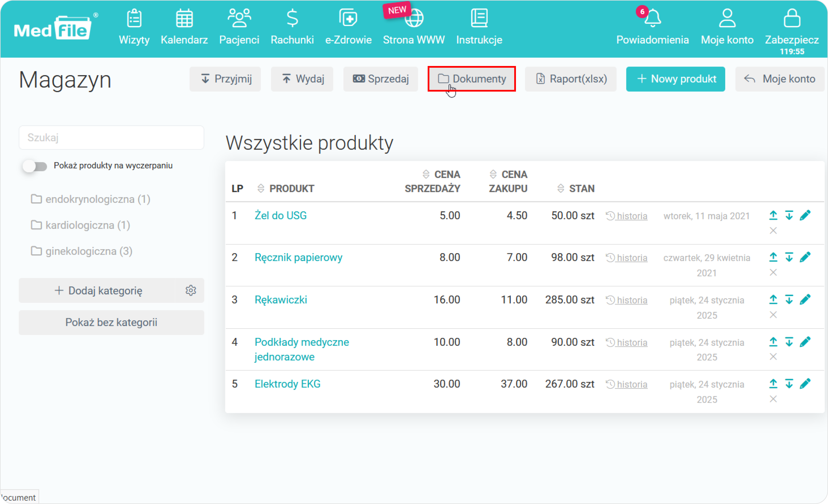
Task: Toggle Pokaż produkty na wyczerpaniu switch
Action: [x=35, y=166]
